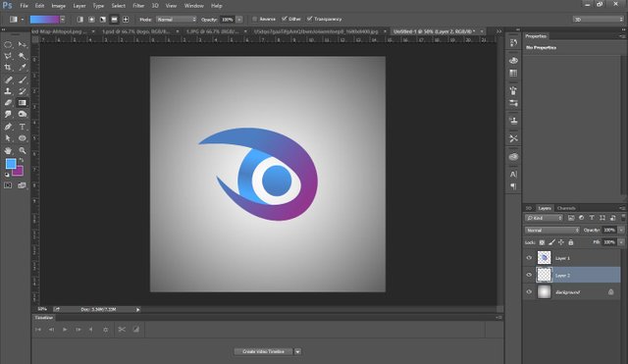Select the Pen tool
628x364 pixels.
pos(8,127)
